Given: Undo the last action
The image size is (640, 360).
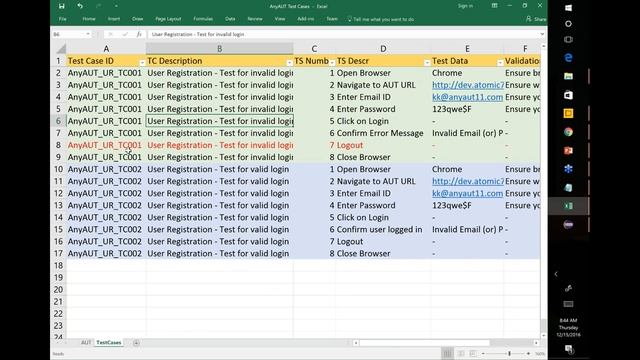Looking at the screenshot, I should (x=80, y=6).
